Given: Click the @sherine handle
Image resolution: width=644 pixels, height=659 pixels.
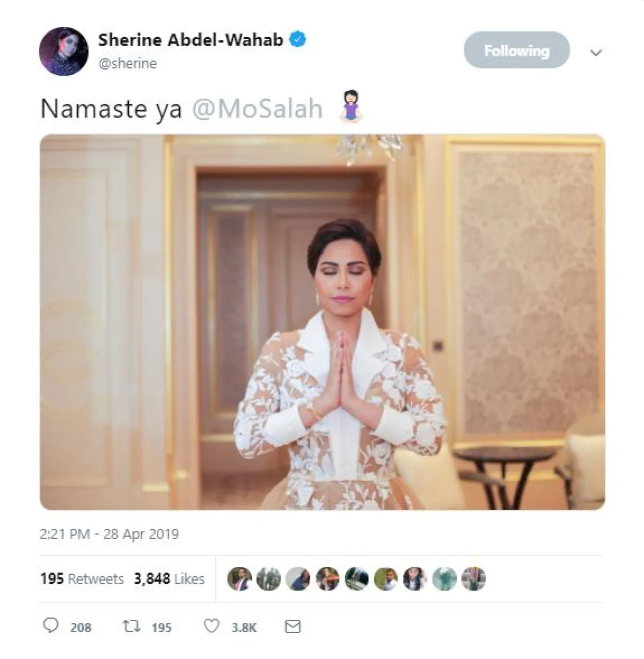Looking at the screenshot, I should 128,63.
